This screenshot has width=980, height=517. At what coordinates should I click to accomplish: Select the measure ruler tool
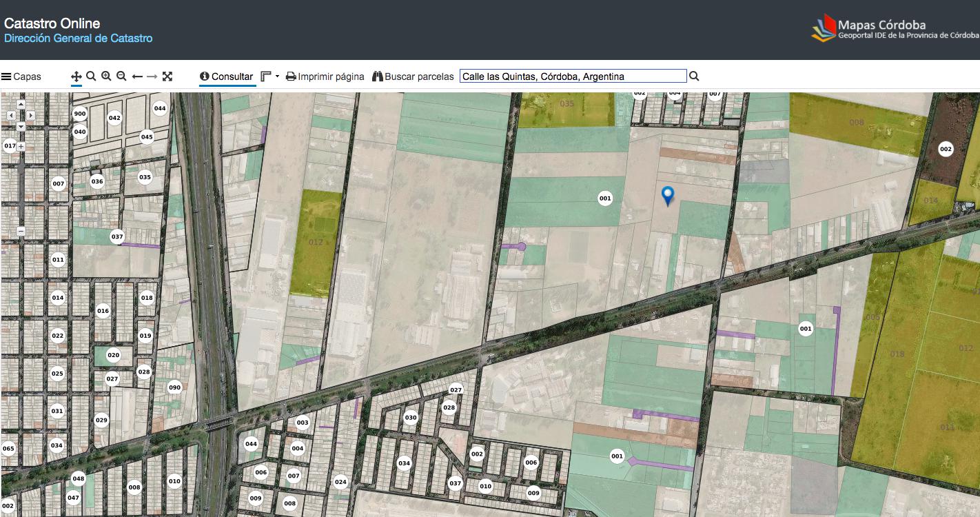point(267,77)
